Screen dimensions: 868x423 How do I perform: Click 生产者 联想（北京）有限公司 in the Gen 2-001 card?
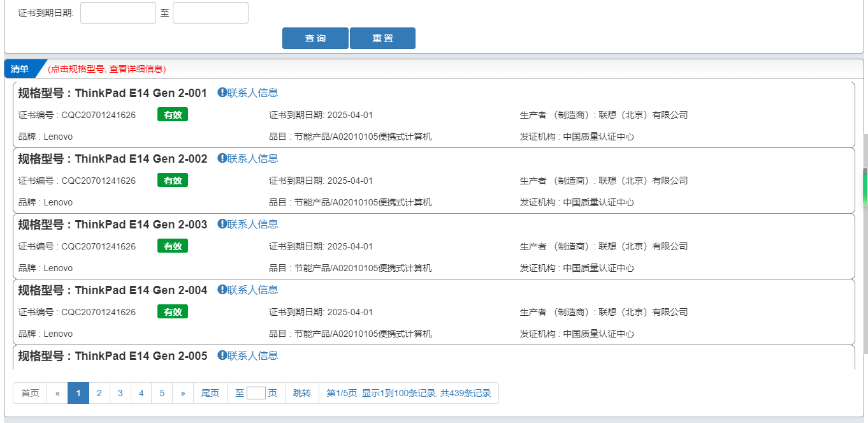[604, 115]
